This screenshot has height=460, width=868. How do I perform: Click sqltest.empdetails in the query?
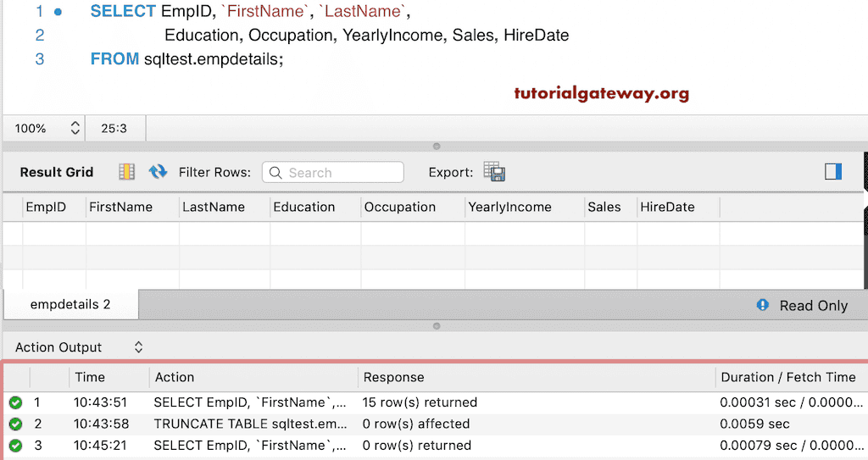(214, 58)
